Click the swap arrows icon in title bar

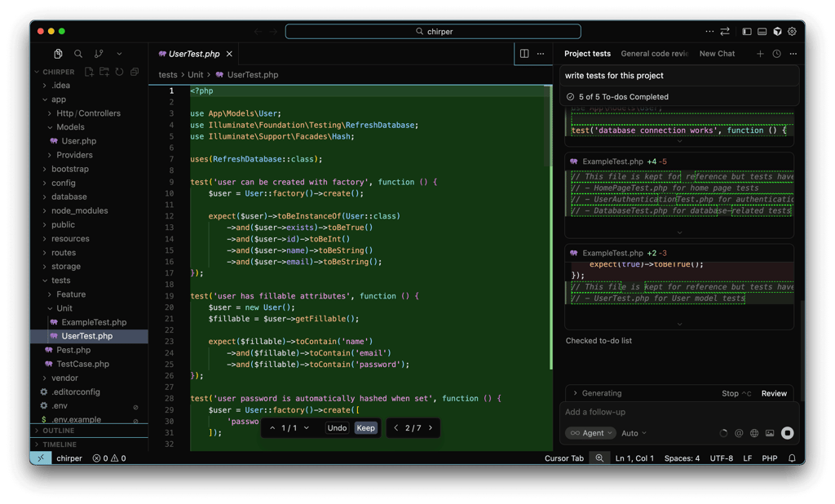pos(725,32)
